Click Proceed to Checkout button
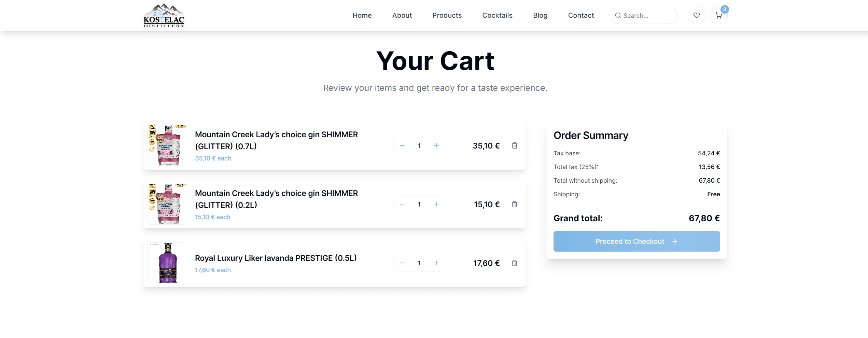Image resolution: width=868 pixels, height=338 pixels. click(636, 241)
